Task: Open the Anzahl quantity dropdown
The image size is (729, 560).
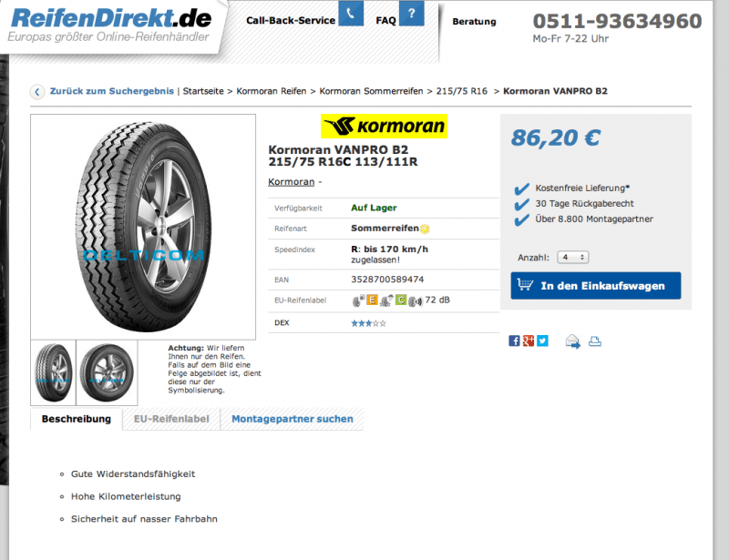Action: coord(573,257)
